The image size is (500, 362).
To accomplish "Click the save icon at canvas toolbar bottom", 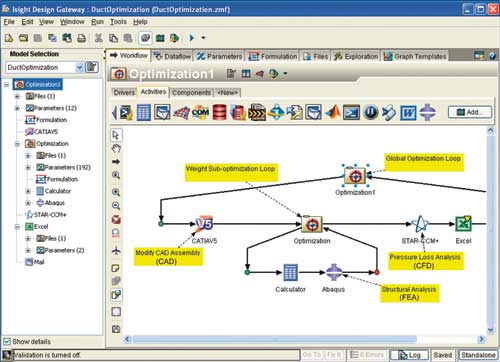I will pyautogui.click(x=116, y=329).
